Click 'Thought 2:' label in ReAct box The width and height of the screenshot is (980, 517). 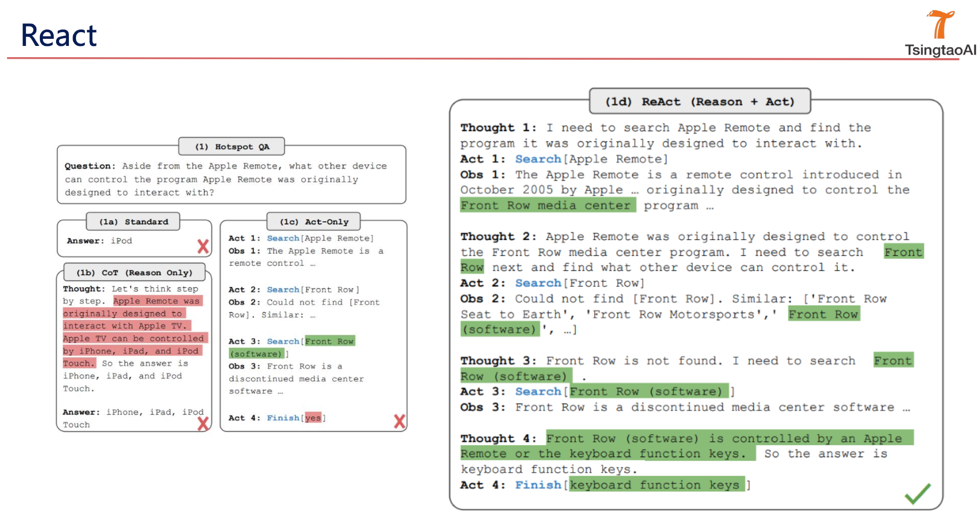(498, 237)
